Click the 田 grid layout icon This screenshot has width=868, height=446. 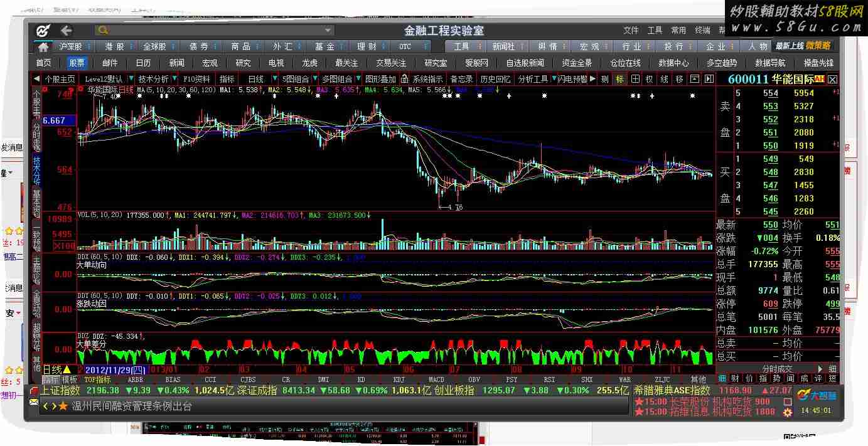coord(635,79)
